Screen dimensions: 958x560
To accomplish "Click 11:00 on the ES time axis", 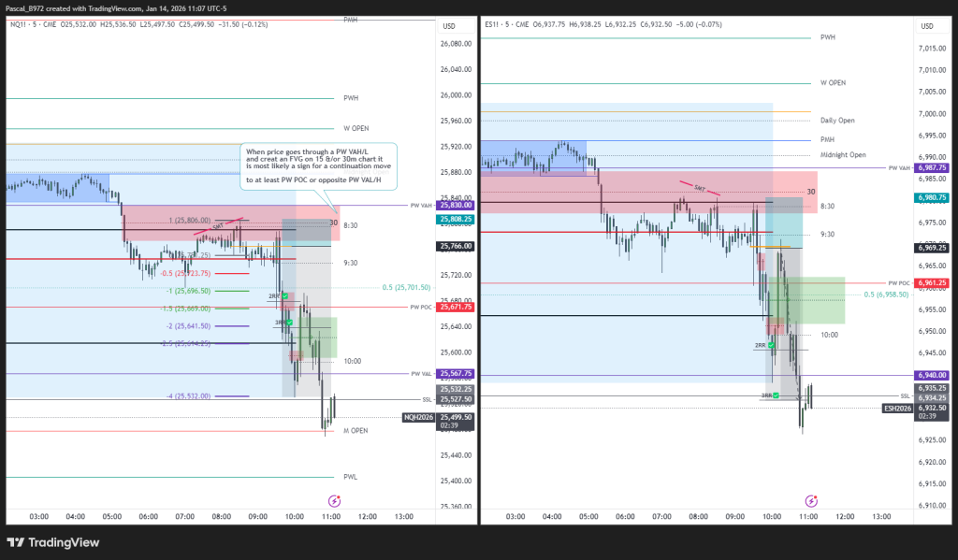I will tap(808, 516).
